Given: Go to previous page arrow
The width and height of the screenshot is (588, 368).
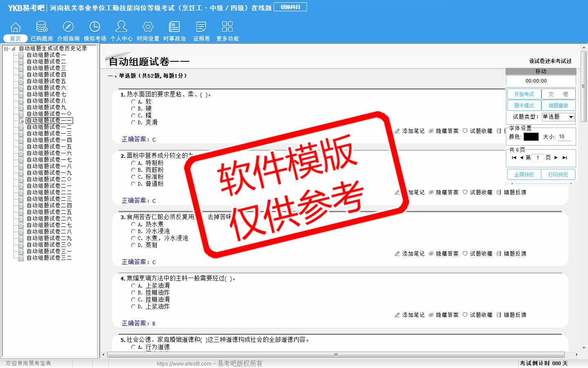Looking at the screenshot, I should (x=521, y=157).
